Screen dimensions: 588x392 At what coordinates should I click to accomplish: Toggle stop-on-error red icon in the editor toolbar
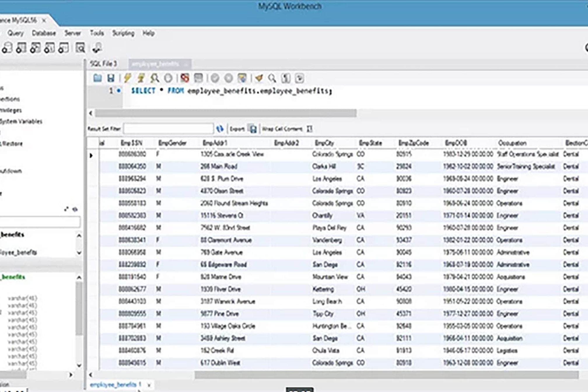[185, 78]
